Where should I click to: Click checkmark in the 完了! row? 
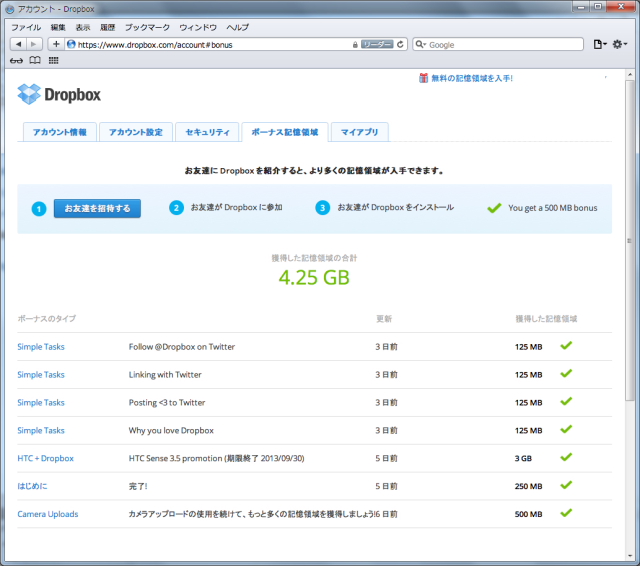coord(566,484)
